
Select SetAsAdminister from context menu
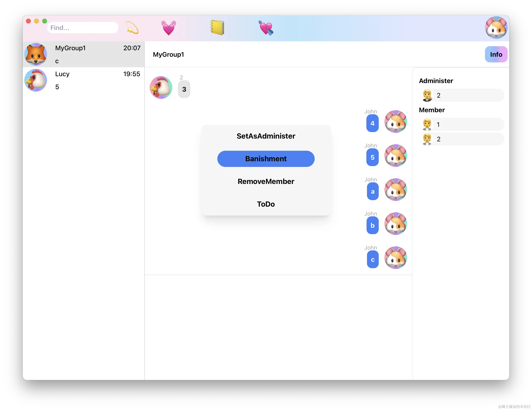click(266, 136)
